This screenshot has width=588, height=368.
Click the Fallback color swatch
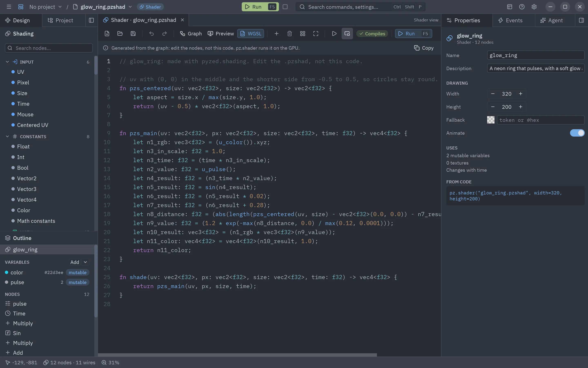point(491,120)
